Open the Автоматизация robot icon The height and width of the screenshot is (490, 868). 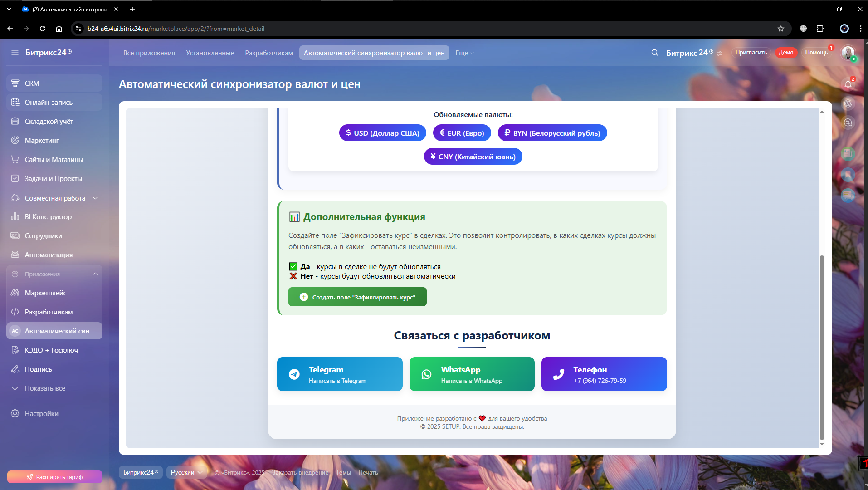pos(15,255)
